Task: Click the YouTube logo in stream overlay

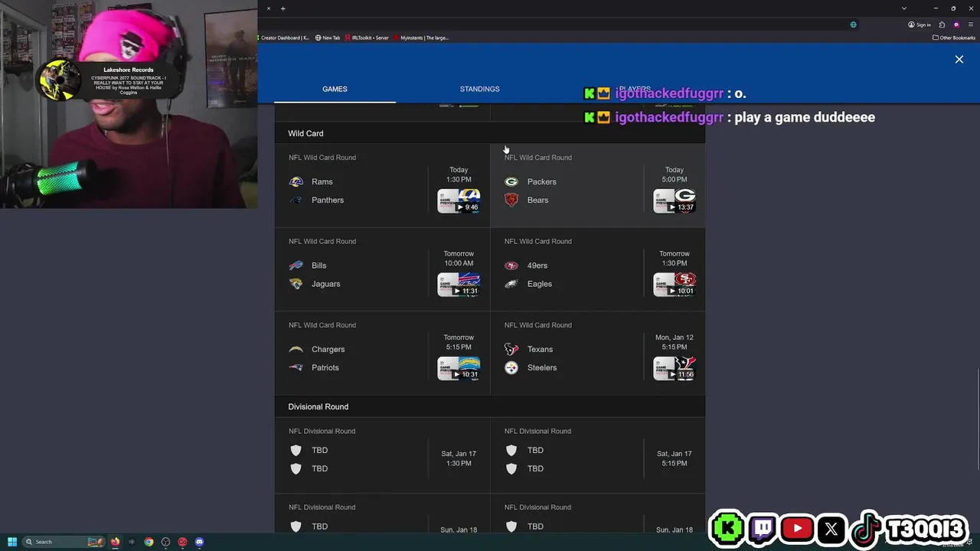Action: coord(797,528)
